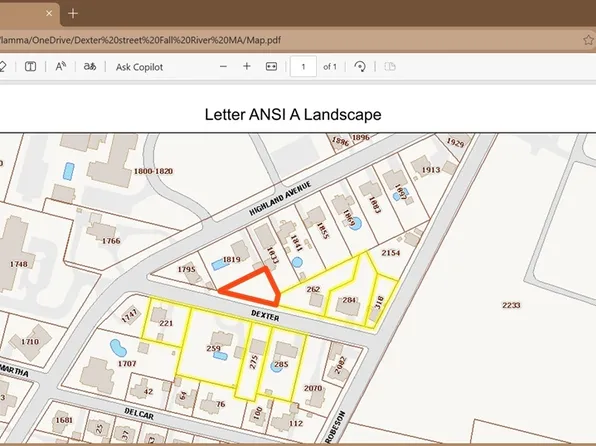Zoom out with the minus icon

(224, 67)
